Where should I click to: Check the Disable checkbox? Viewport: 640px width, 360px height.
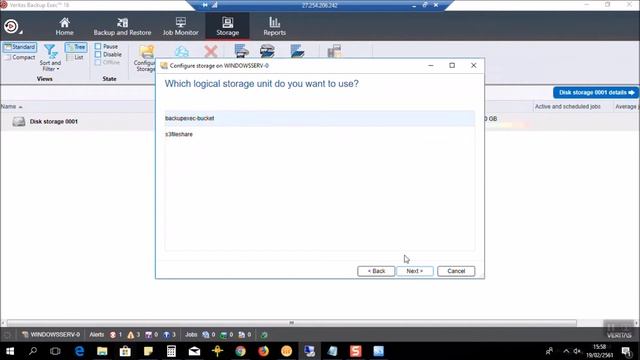point(98,54)
